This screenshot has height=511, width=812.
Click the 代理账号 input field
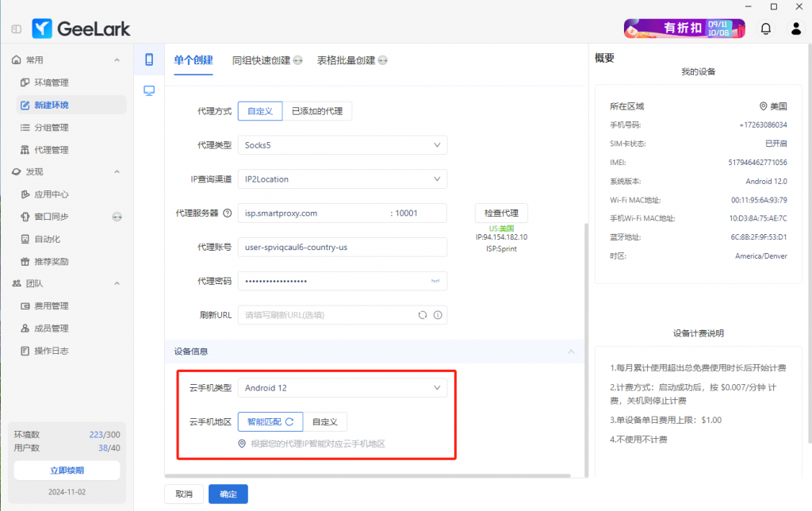(x=343, y=247)
